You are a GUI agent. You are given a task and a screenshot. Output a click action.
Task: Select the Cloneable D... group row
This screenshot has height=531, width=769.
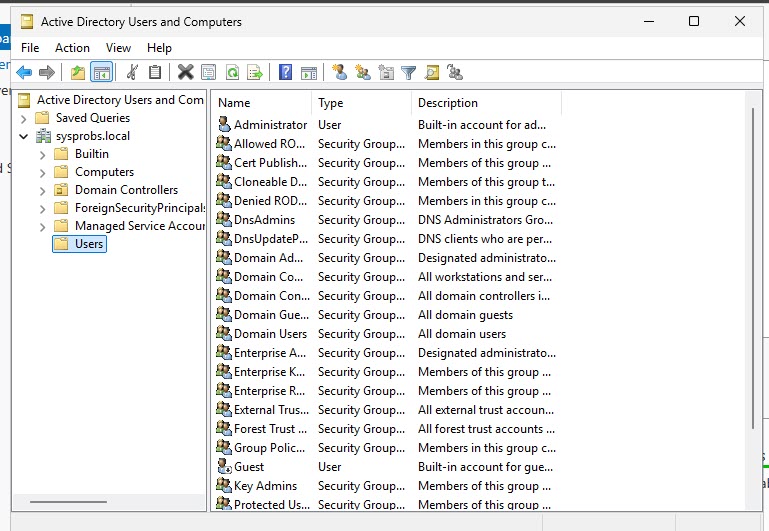[386, 182]
